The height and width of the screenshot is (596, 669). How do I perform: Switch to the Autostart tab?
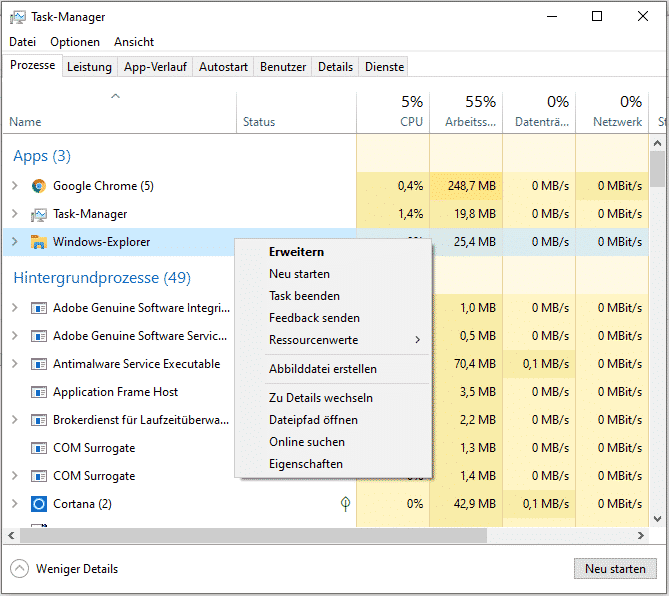pyautogui.click(x=224, y=67)
